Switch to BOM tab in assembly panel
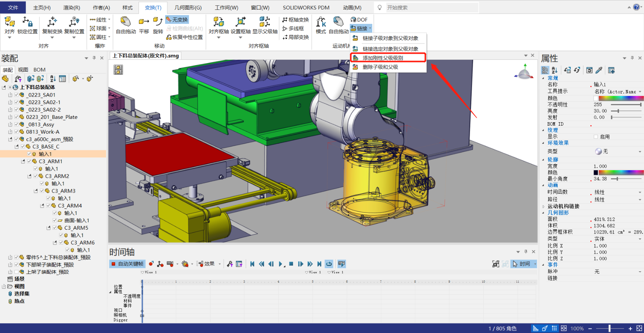The image size is (644, 333). point(39,70)
